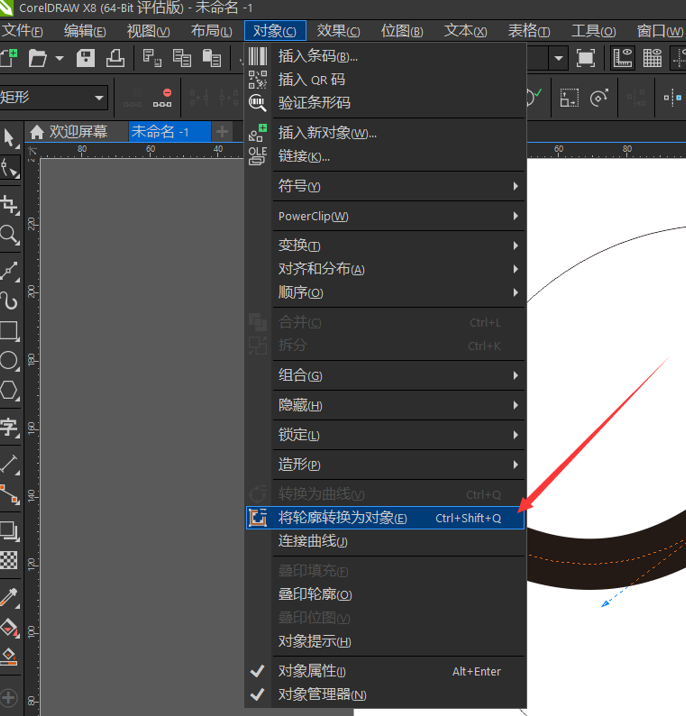The height and width of the screenshot is (716, 686).
Task: Expand the 符号 submenu
Action: (385, 186)
